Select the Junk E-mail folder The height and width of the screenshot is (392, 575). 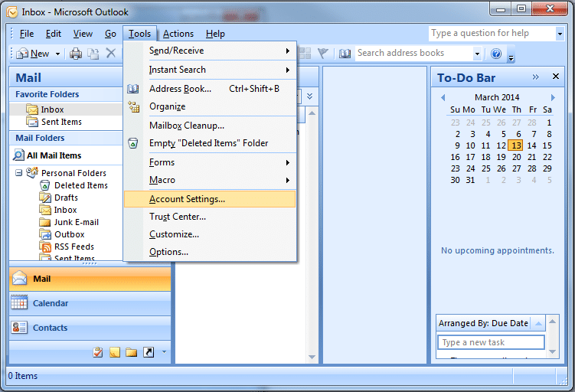coord(77,222)
